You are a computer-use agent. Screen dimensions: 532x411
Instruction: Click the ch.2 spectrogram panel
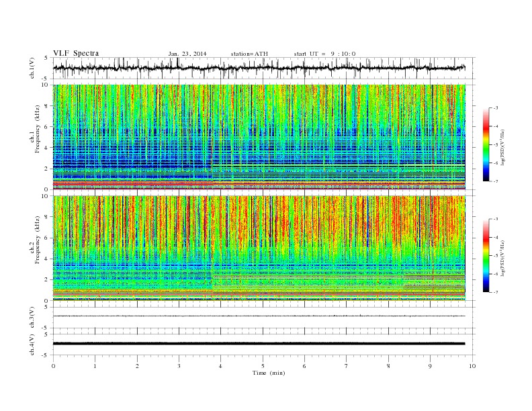[x=259, y=248]
